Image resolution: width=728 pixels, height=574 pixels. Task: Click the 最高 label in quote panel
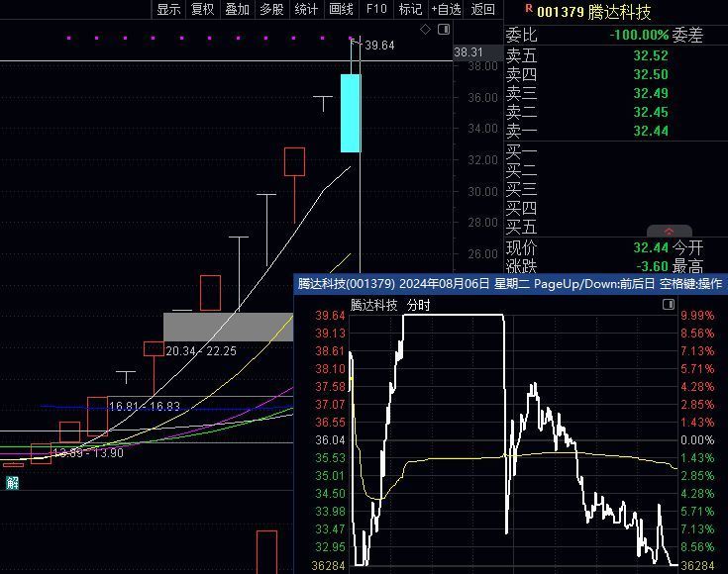687,266
